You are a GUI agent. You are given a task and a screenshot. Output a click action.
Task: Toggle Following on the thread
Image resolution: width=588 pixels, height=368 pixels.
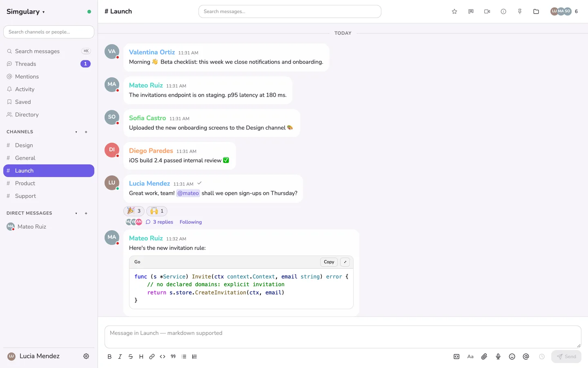(191, 222)
